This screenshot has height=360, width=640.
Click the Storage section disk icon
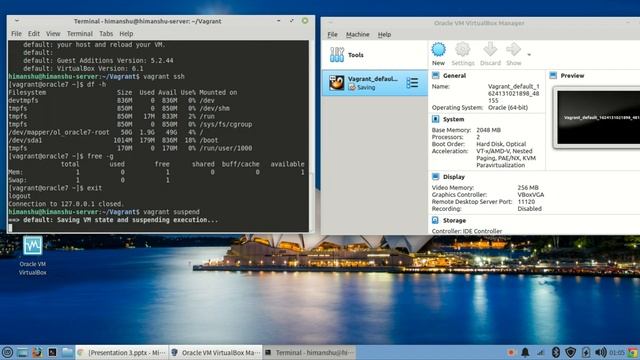click(436, 220)
